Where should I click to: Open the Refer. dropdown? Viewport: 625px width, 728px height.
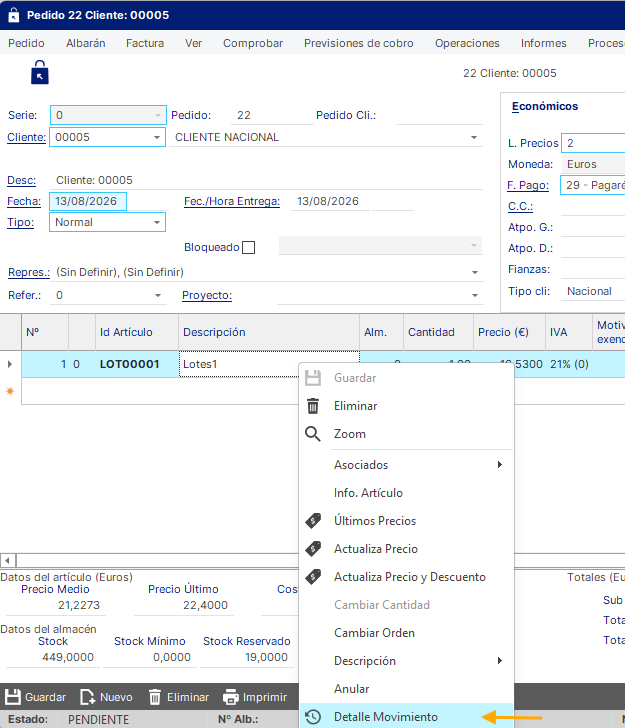click(158, 295)
